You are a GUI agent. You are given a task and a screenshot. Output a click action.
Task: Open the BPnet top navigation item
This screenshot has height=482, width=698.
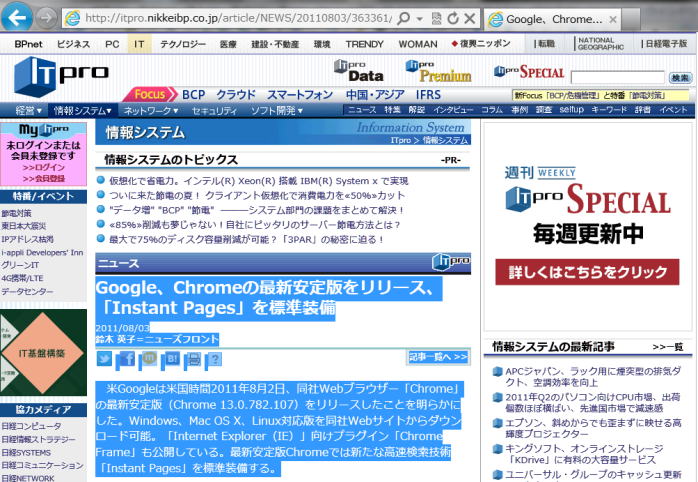(x=28, y=44)
